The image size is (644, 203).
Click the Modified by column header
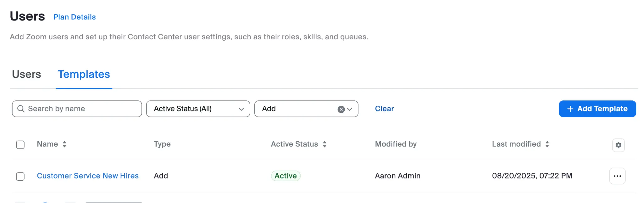pyautogui.click(x=396, y=144)
